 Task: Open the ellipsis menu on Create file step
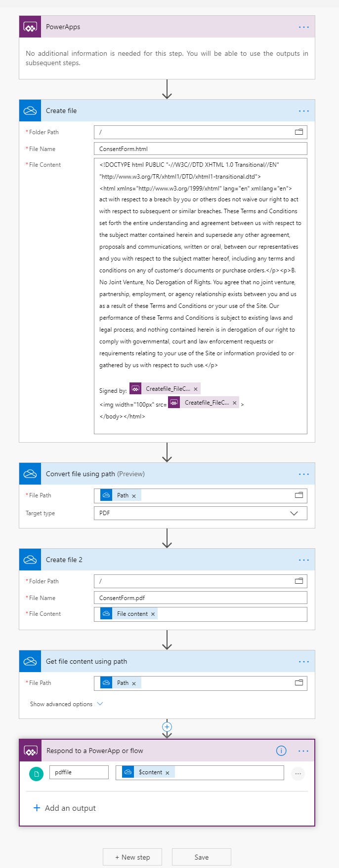point(303,111)
